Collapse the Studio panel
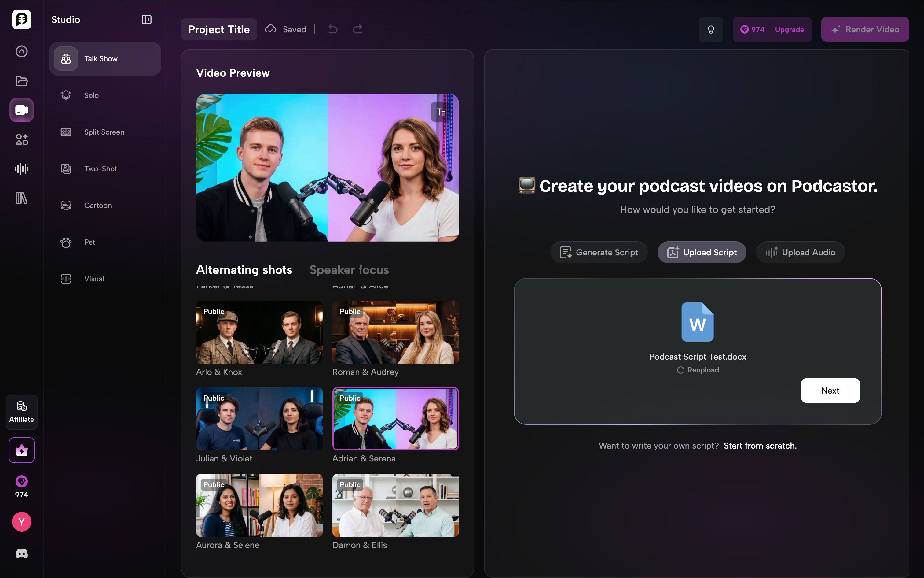 point(147,20)
